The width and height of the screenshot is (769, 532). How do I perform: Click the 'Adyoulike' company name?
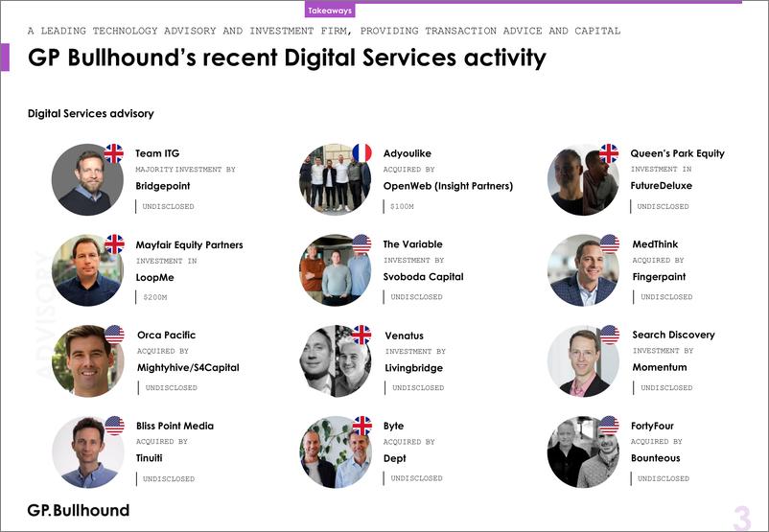tap(408, 153)
